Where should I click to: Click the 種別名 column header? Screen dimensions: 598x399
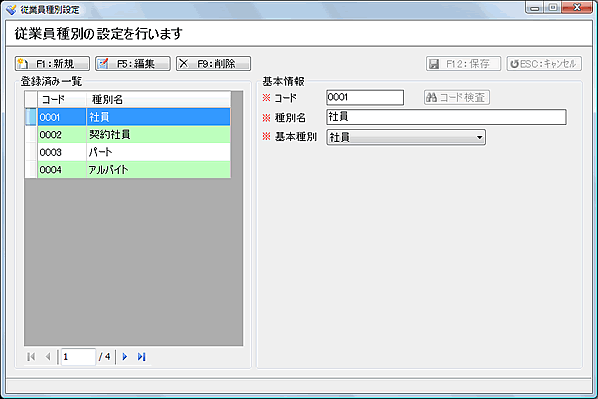[x=158, y=100]
